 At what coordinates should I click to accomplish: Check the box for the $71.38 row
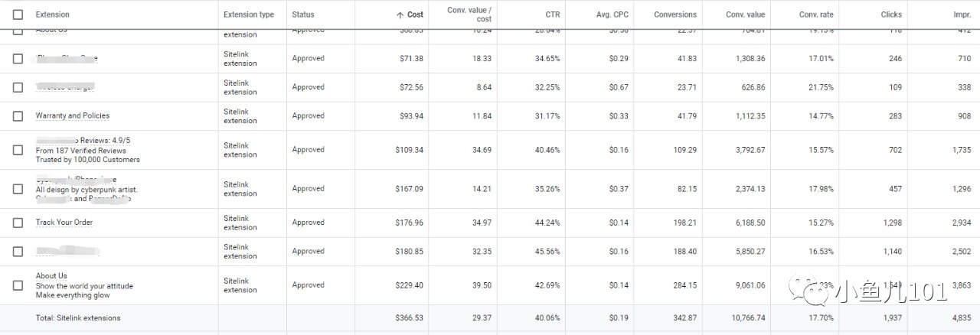[x=18, y=59]
